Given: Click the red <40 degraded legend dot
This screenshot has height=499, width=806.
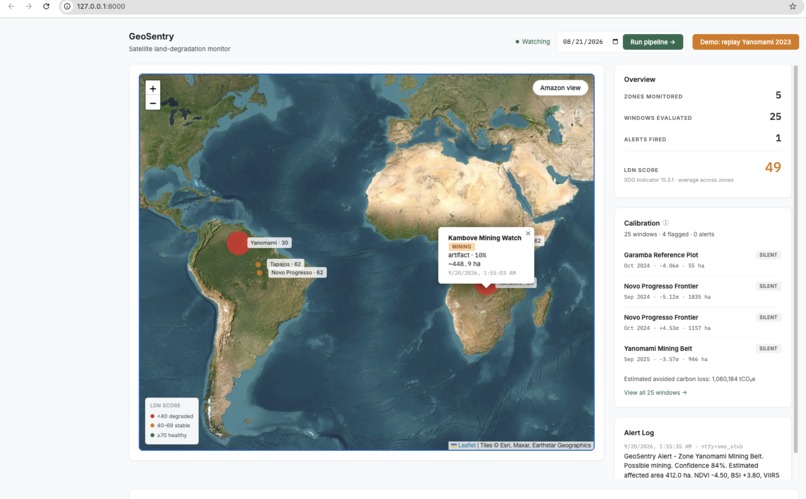Looking at the screenshot, I should [x=152, y=416].
